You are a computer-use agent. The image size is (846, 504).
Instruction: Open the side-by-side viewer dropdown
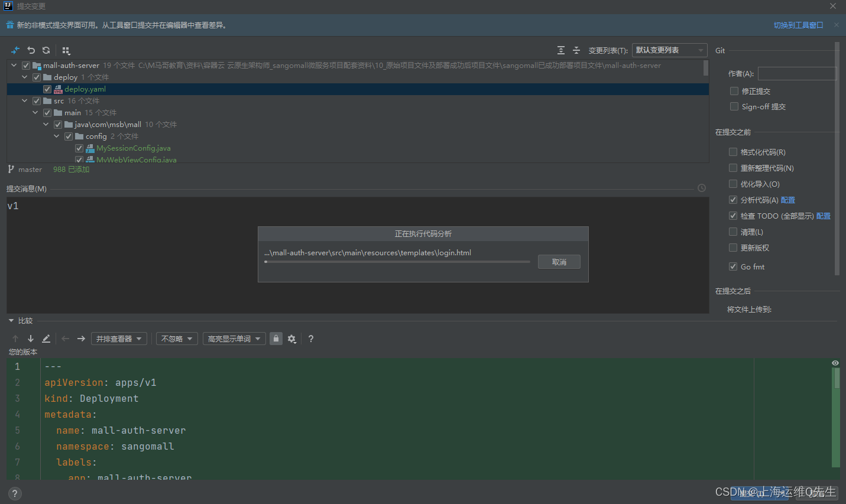point(119,339)
